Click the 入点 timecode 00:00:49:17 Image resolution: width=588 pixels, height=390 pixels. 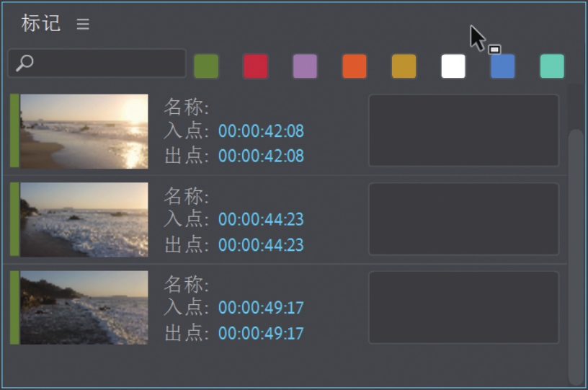click(x=261, y=309)
